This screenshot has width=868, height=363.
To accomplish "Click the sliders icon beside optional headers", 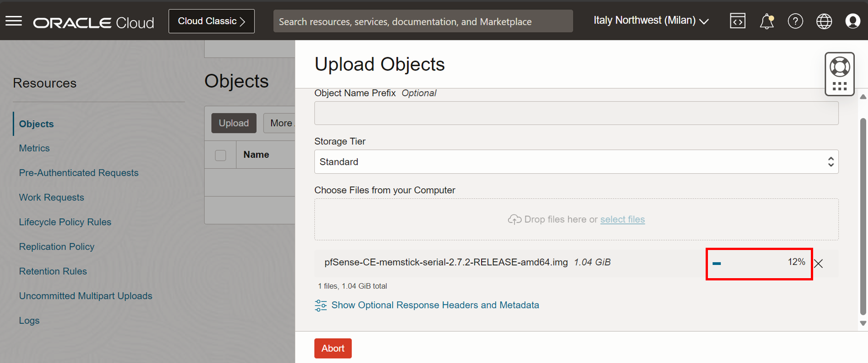I will [321, 305].
